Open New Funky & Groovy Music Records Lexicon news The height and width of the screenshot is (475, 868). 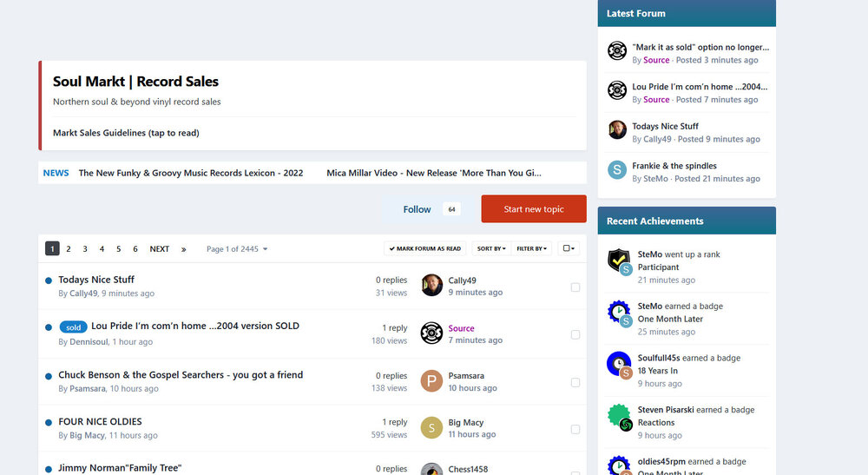click(x=191, y=173)
